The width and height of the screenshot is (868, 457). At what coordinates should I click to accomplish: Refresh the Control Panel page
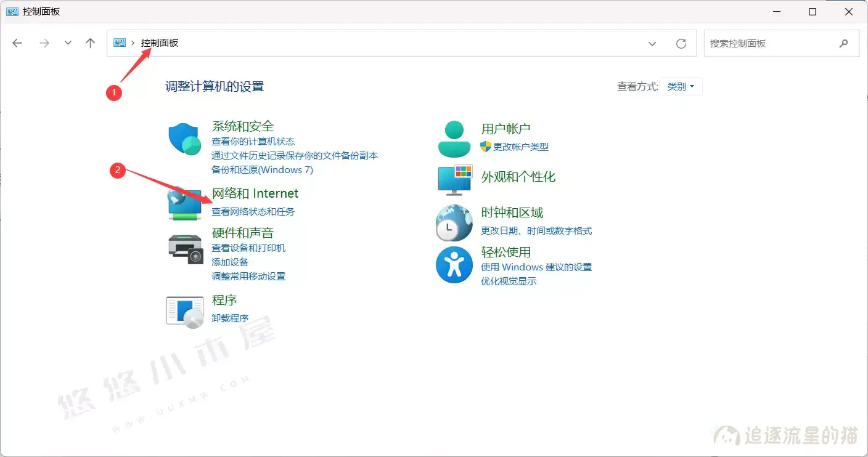[x=681, y=43]
